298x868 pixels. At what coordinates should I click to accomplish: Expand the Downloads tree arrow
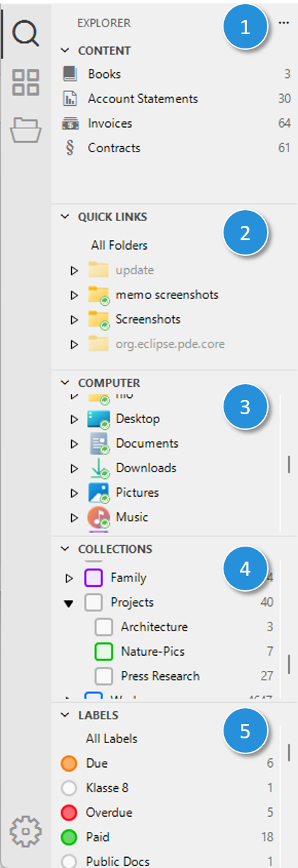tap(74, 468)
